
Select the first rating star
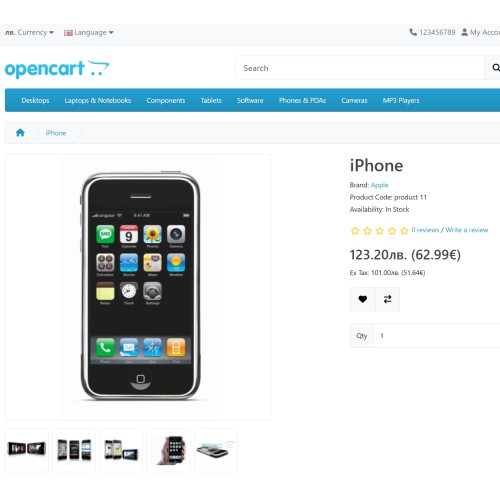(355, 230)
